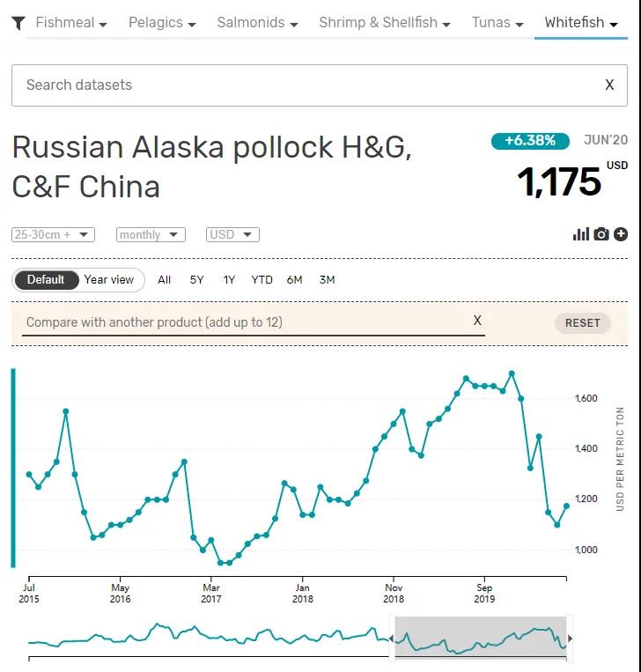Switch to Year view
641x672 pixels.
[x=109, y=280]
